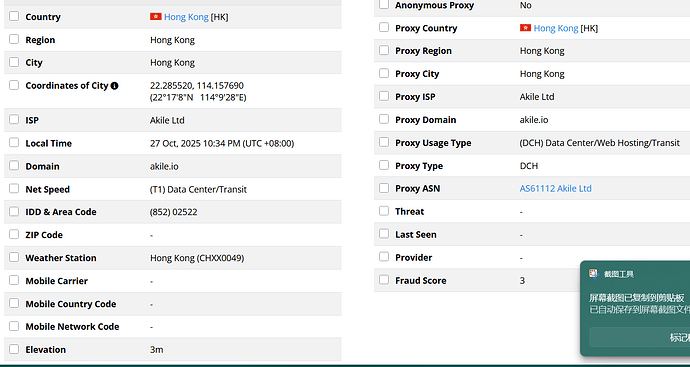Tick the Mobile Carrier checkbox

click(x=14, y=280)
